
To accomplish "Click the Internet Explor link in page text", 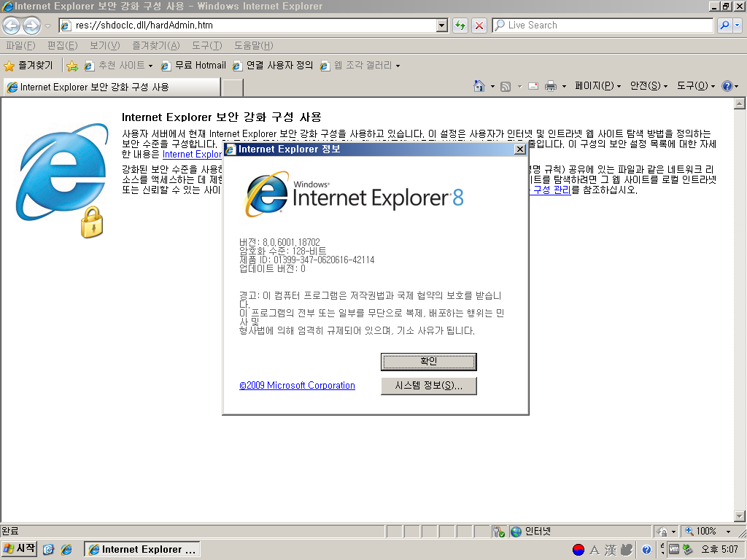I will 192,155.
